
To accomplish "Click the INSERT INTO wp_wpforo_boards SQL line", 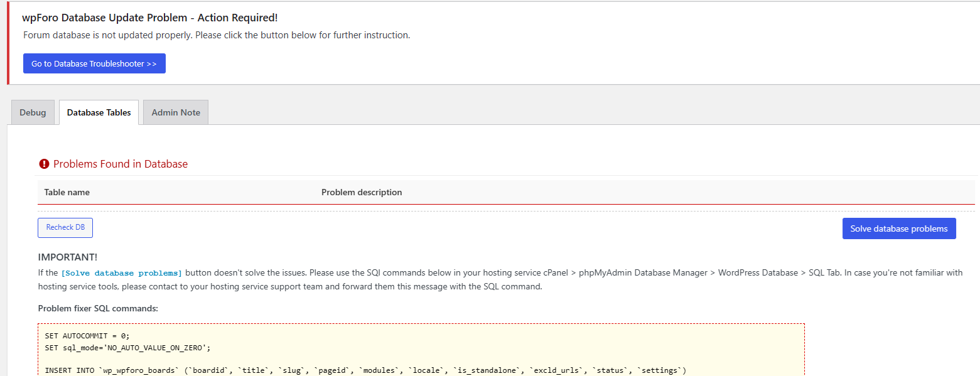I will coord(365,370).
